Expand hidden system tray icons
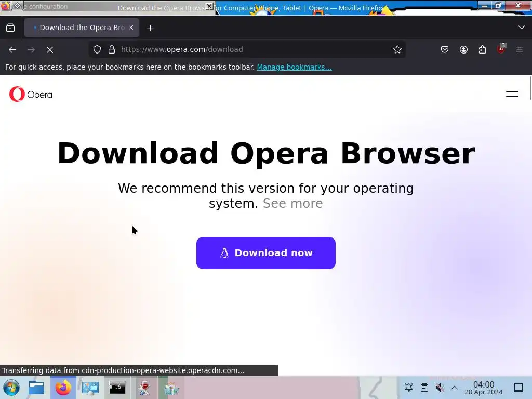 point(455,388)
